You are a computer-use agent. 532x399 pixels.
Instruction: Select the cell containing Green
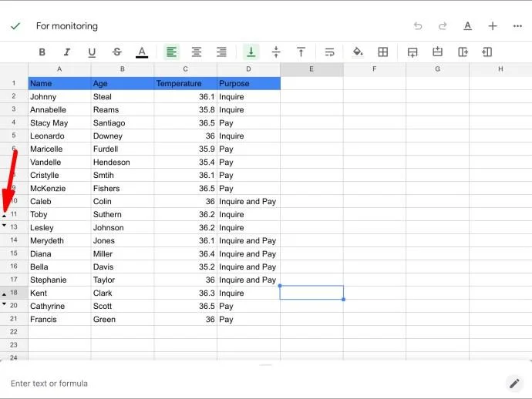click(x=123, y=320)
